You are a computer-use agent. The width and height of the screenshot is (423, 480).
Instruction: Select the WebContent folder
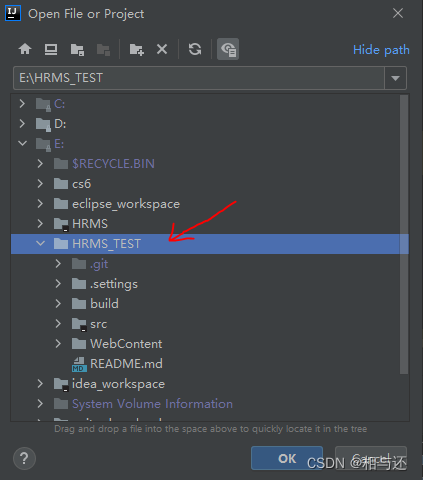pyautogui.click(x=126, y=344)
